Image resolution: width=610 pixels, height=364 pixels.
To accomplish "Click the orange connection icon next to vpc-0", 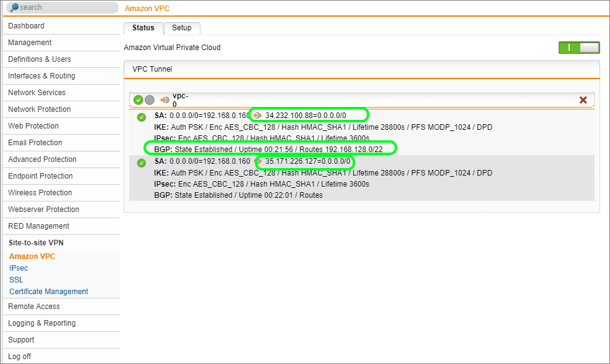I will point(165,100).
